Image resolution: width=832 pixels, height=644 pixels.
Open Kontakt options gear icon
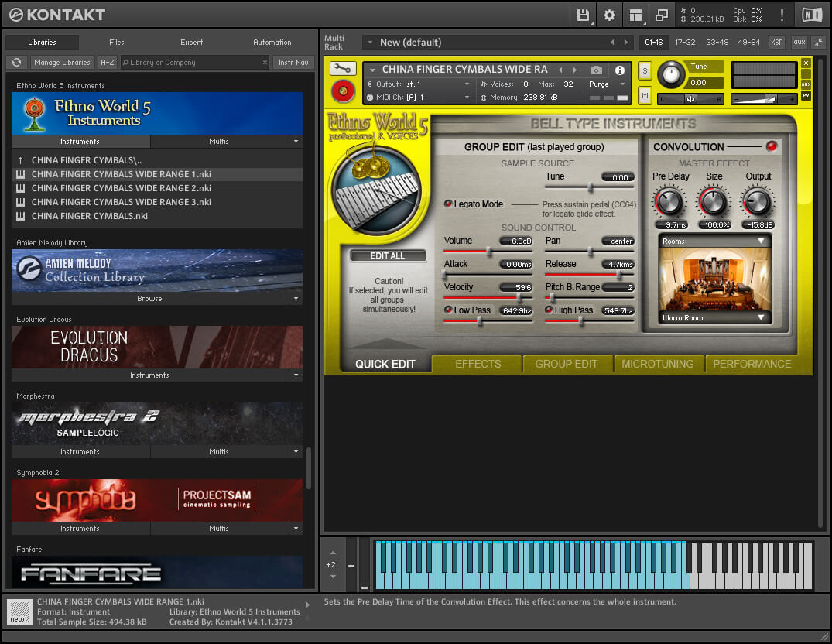pyautogui.click(x=609, y=15)
